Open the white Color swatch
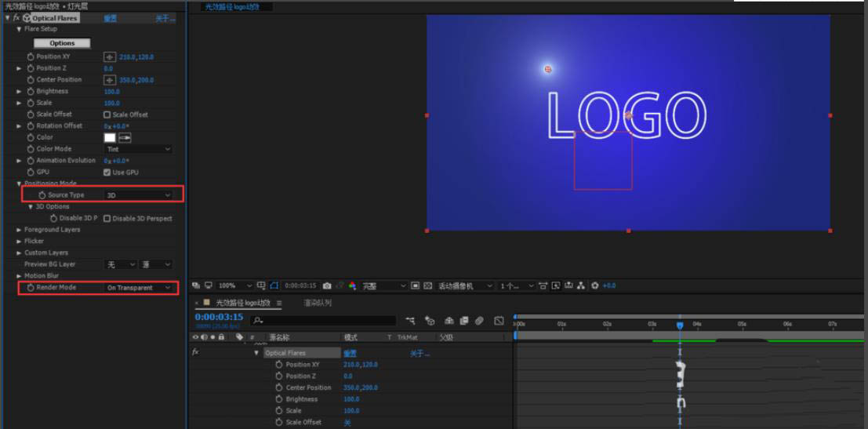The width and height of the screenshot is (868, 429). coord(110,138)
